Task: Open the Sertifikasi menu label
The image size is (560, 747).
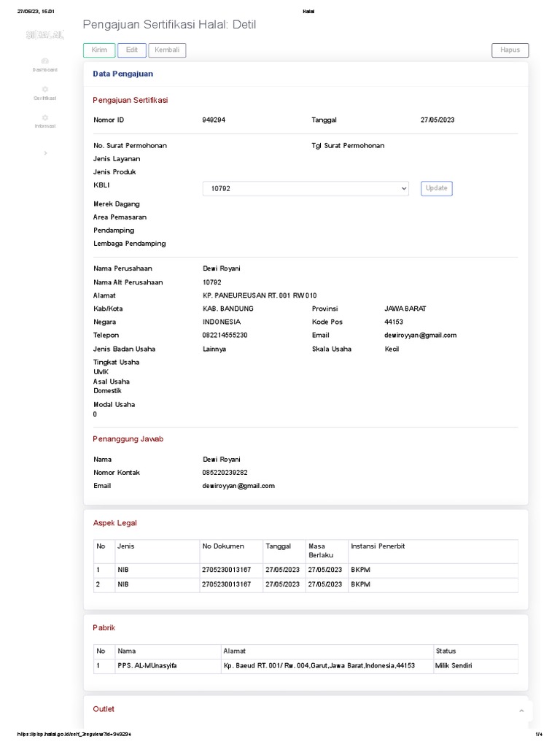Action: pyautogui.click(x=44, y=98)
